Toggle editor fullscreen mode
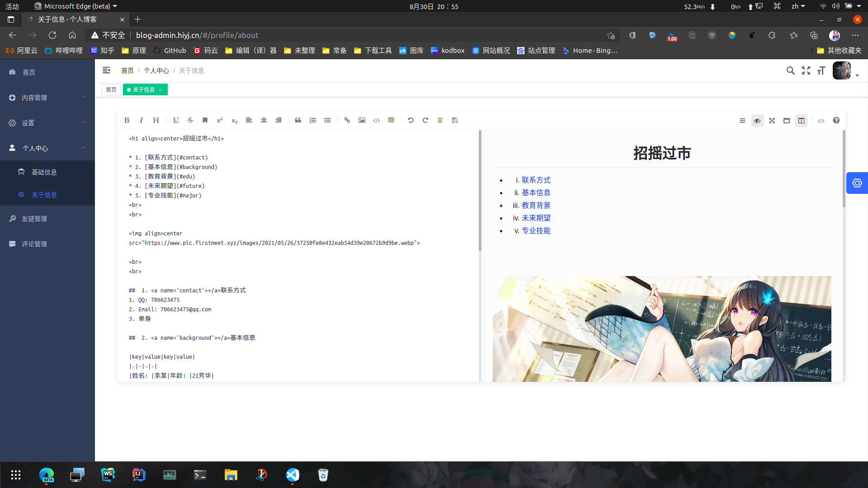 click(x=772, y=121)
